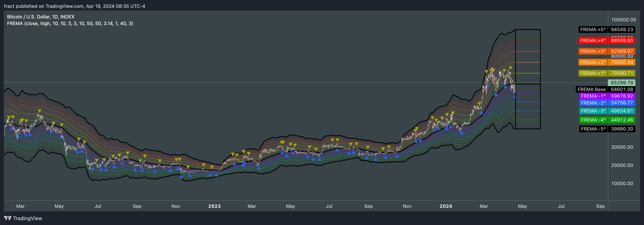Click the 39990.30 price value

click(x=622, y=129)
